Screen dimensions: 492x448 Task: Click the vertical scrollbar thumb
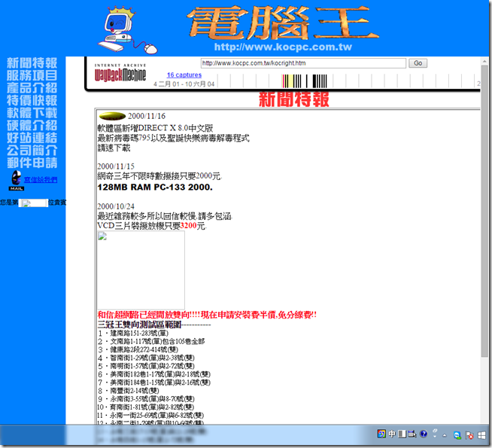coord(484,210)
